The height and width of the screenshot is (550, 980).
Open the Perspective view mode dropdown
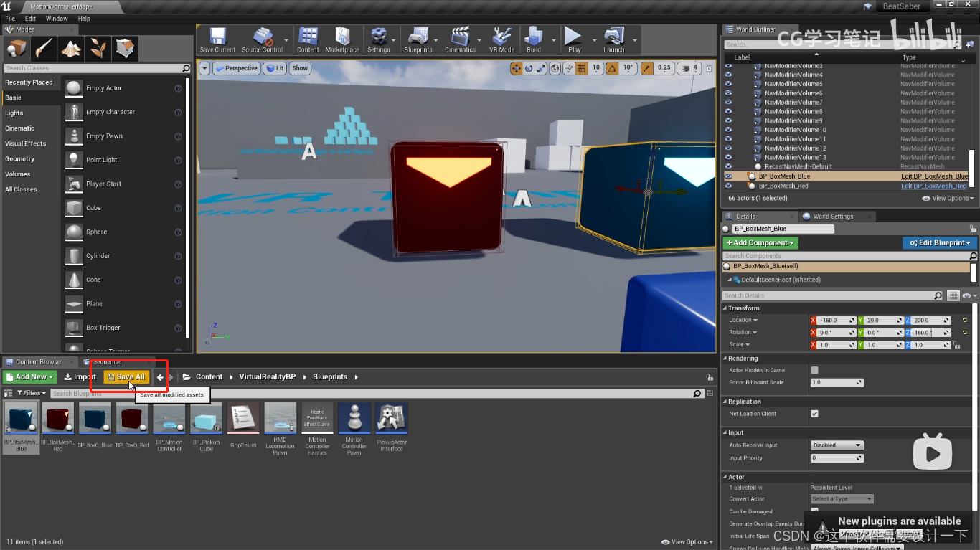(x=236, y=68)
